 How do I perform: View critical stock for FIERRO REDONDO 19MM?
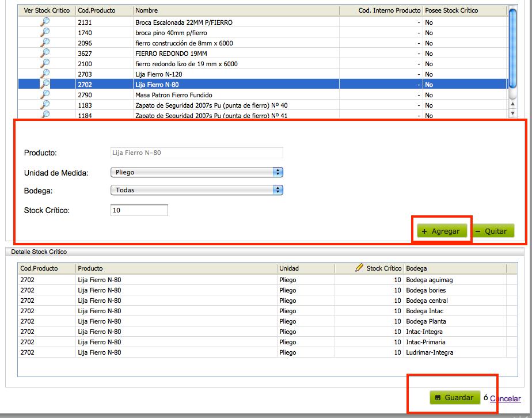tap(45, 54)
